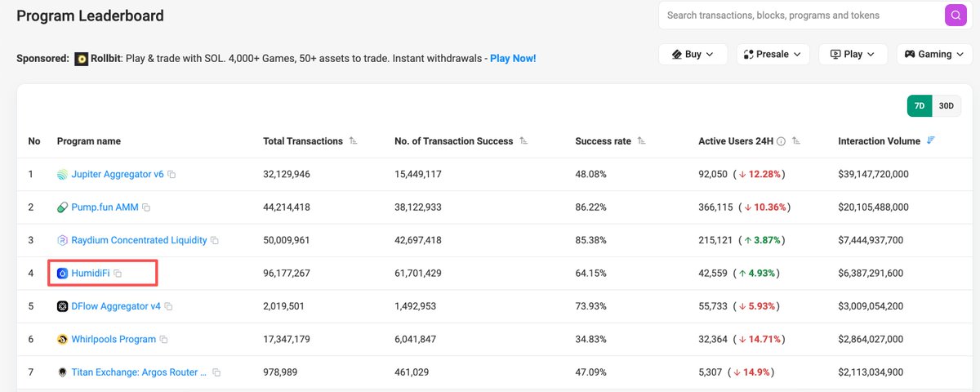Click the Program name column header
The width and height of the screenshot is (980, 392).
[x=89, y=141]
